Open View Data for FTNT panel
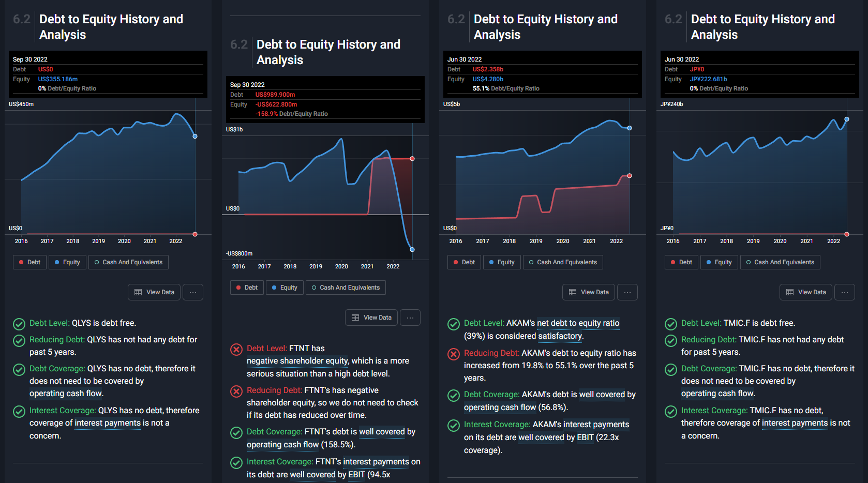 [x=371, y=318]
